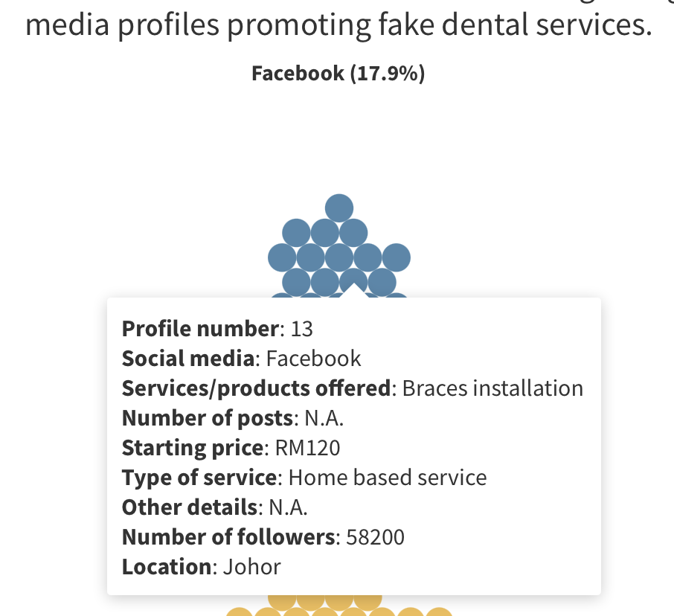Screen dimensions: 674x616
Task: Click second circle in the four-circle blue row
Action: point(325,282)
